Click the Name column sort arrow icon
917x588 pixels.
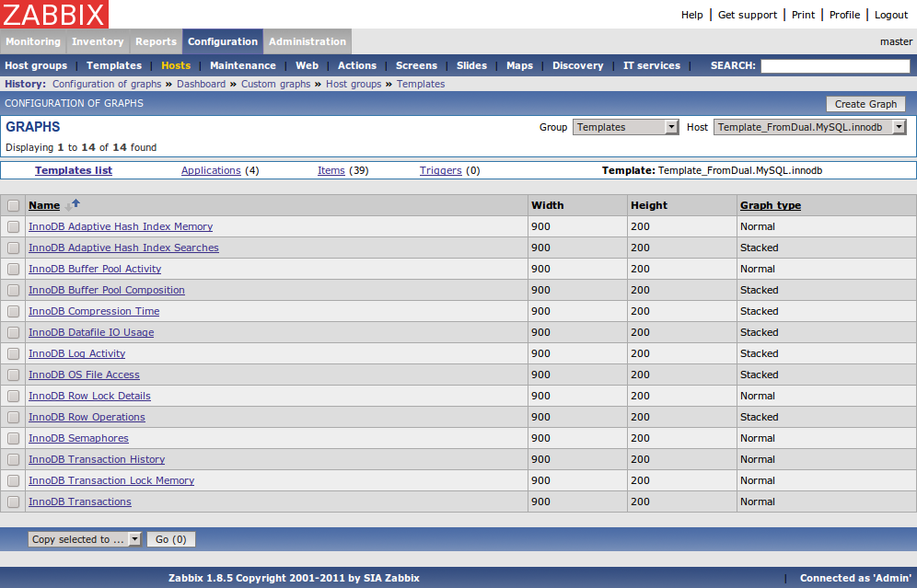[73, 205]
